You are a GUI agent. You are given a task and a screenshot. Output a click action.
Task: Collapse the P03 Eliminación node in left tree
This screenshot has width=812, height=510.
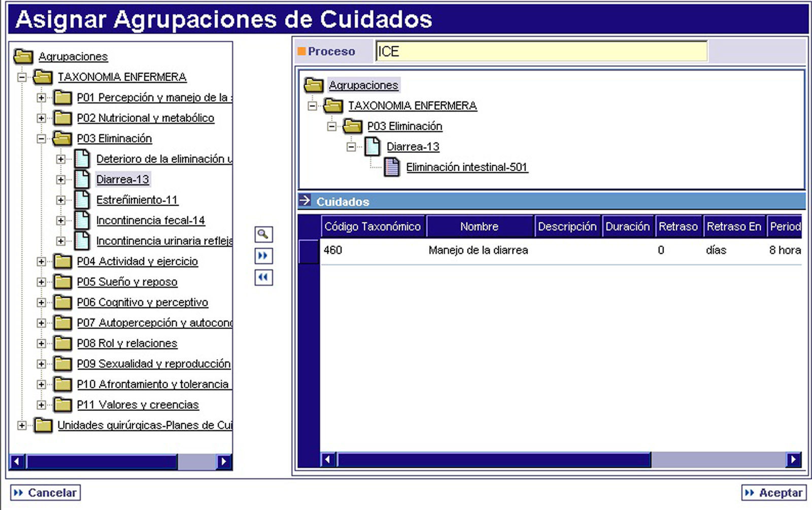(x=42, y=139)
